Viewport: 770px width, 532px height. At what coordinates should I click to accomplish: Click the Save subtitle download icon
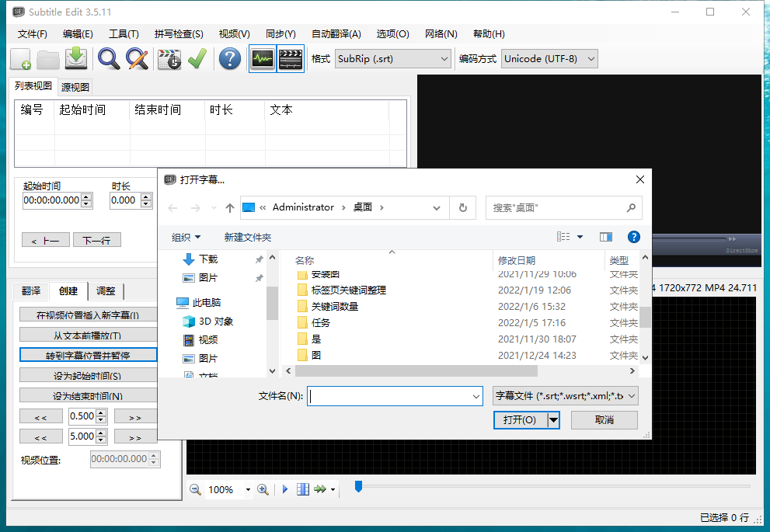[x=76, y=58]
